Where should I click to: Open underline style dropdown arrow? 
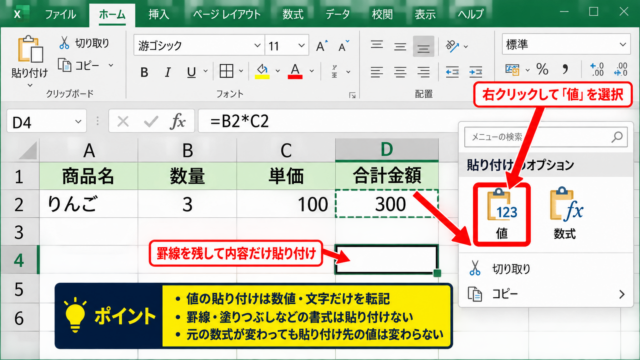pyautogui.click(x=205, y=72)
